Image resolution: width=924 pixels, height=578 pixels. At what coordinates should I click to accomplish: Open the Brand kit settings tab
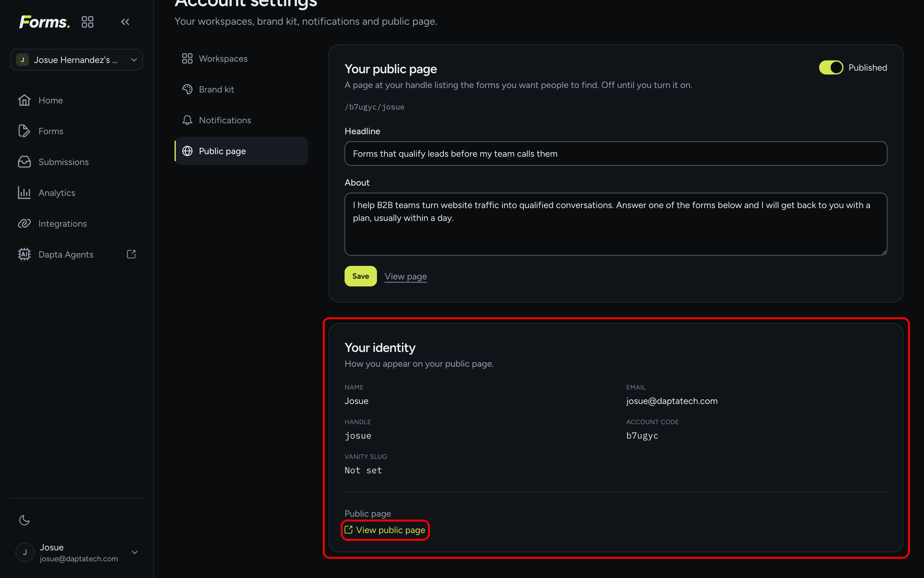tap(241, 90)
